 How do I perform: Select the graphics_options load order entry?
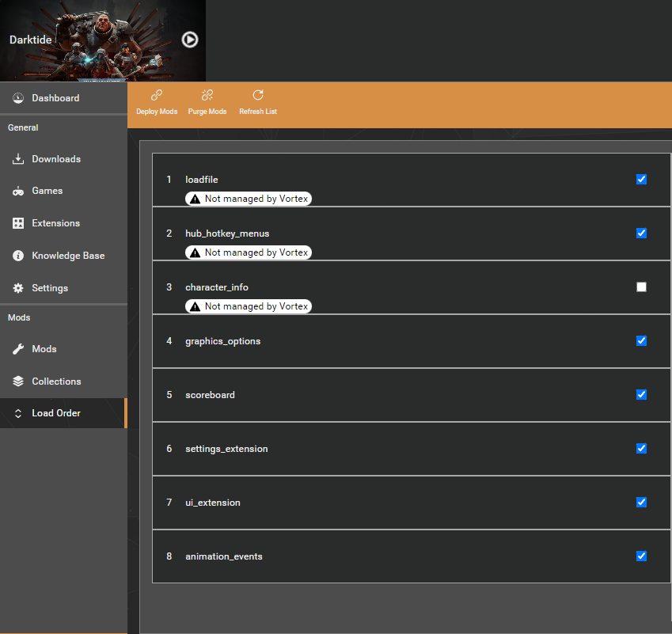pos(222,341)
